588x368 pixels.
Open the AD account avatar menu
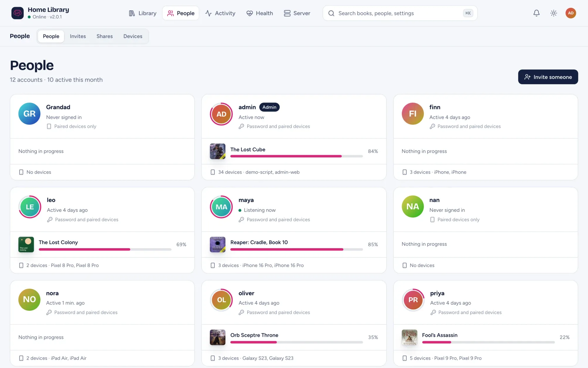tap(571, 13)
